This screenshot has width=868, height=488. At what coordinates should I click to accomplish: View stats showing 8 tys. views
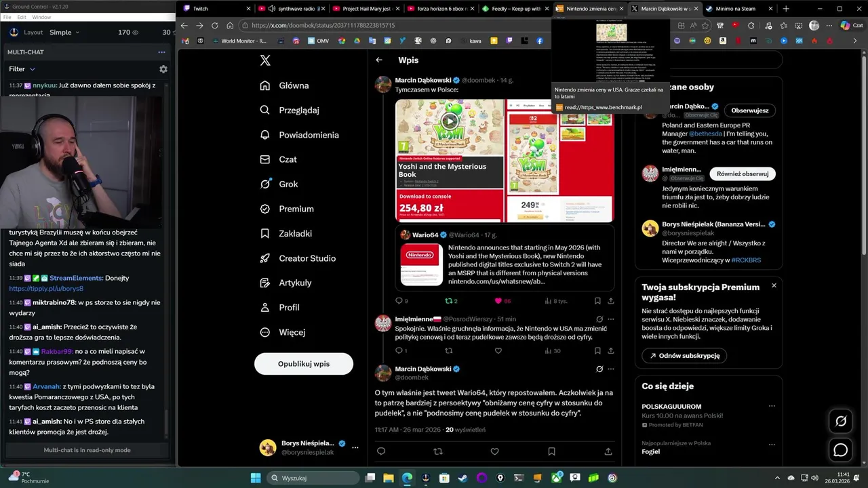tap(555, 301)
